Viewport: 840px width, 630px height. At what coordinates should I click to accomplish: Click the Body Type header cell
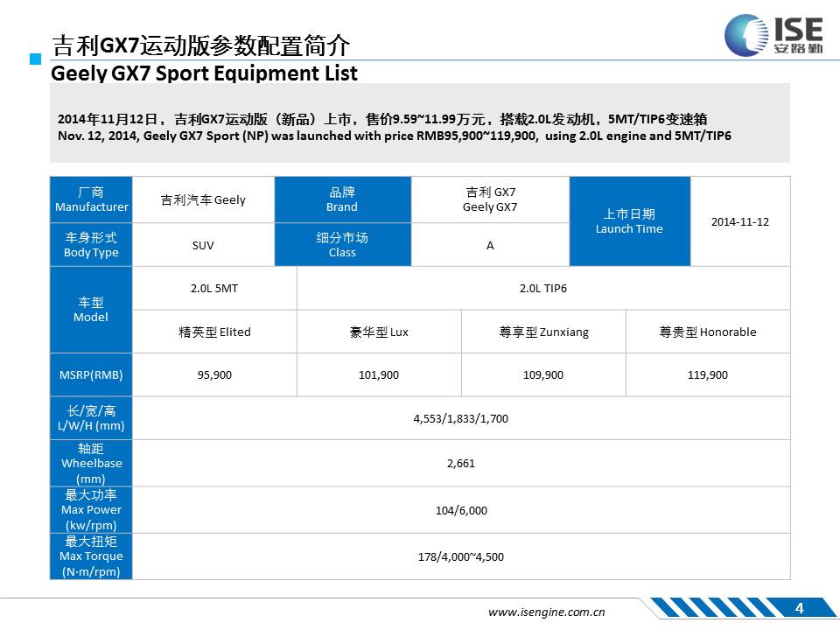coord(91,245)
